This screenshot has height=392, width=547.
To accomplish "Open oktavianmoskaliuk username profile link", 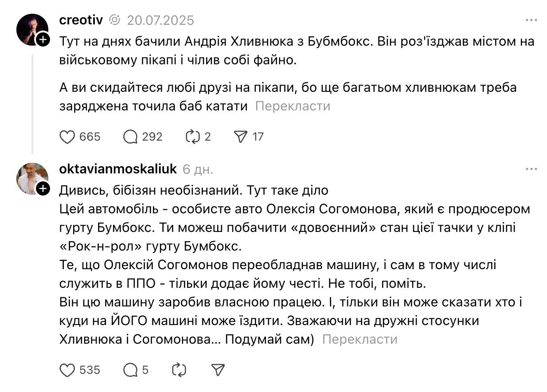I will 117,169.
